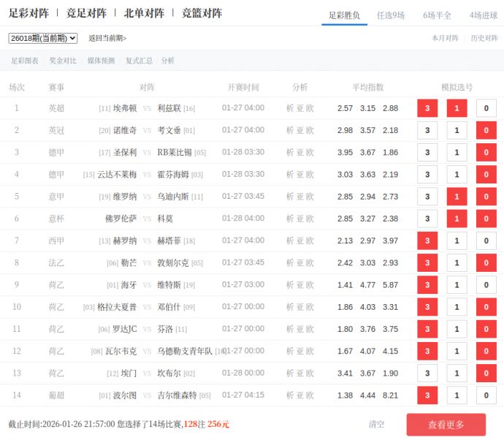Viewport: 504px width, 440px height.
Task: Open the 返回当前期 link
Action: pyautogui.click(x=107, y=38)
